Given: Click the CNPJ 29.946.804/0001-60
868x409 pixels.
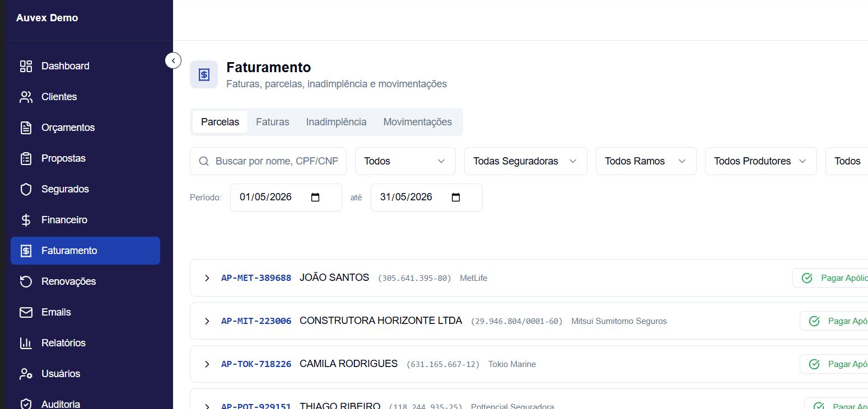Looking at the screenshot, I should click(516, 321).
